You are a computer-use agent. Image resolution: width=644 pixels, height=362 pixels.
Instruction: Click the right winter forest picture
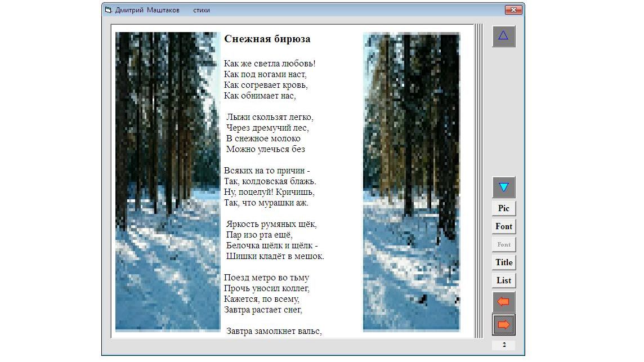tap(411, 182)
